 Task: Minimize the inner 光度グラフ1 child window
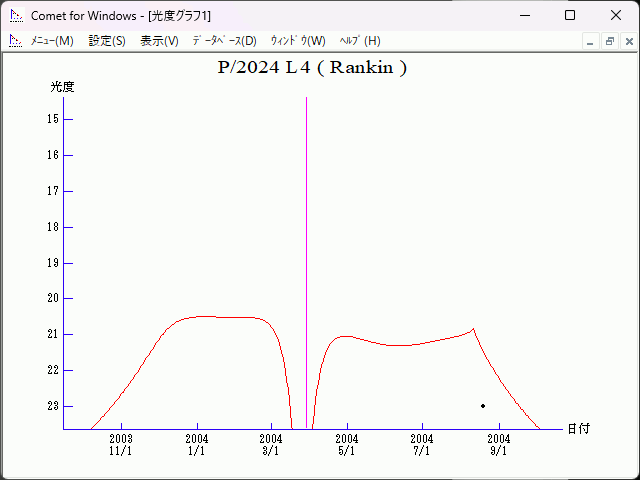point(591,42)
